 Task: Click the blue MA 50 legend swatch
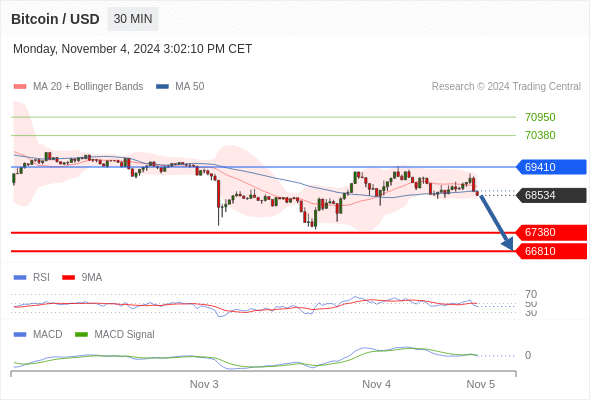[x=162, y=87]
